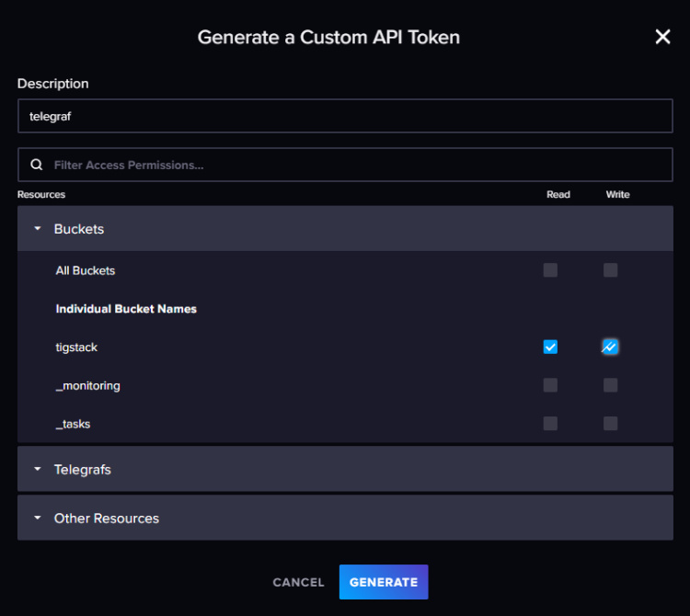Expand the Telegrafs section

tap(83, 469)
